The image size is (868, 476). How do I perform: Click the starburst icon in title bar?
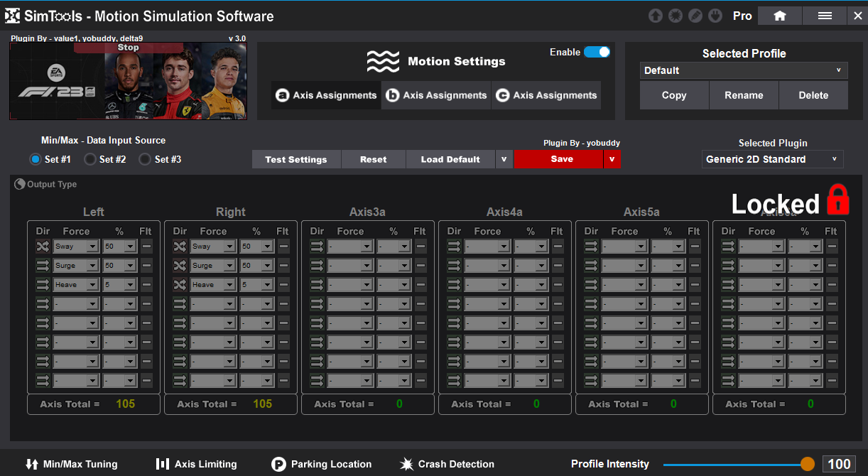coord(676,16)
